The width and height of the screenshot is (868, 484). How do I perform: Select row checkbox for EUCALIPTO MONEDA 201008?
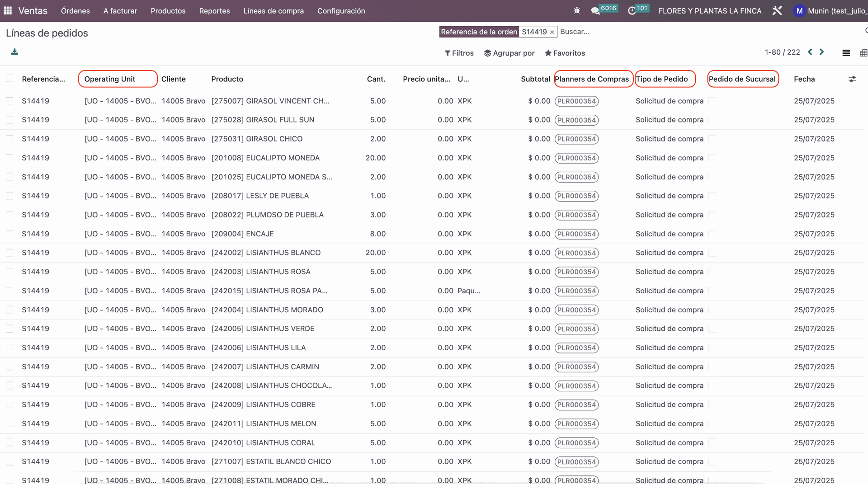[x=9, y=158]
